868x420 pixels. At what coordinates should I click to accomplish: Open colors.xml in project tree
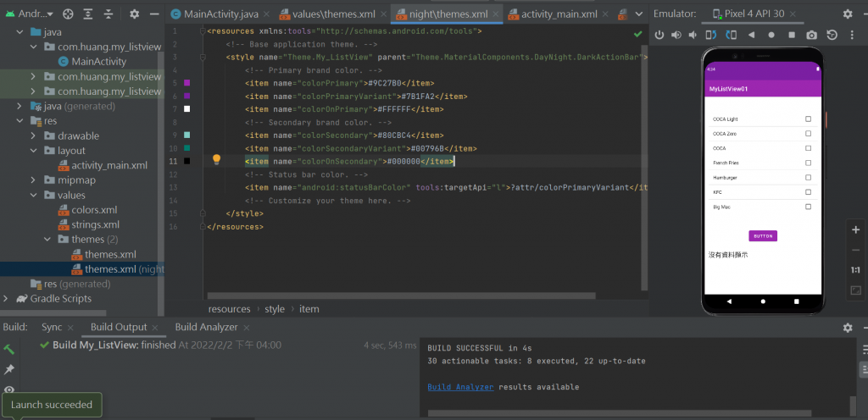point(94,210)
